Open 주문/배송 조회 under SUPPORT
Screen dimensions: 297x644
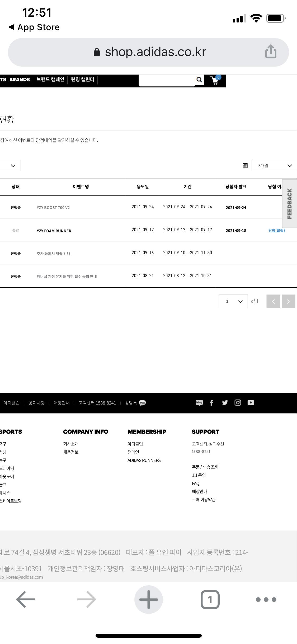click(x=205, y=467)
